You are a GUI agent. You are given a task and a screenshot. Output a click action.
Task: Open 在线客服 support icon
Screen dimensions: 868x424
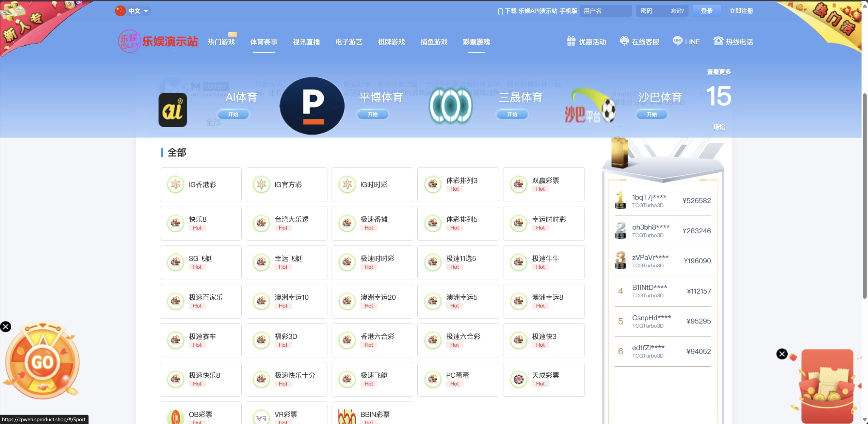(639, 42)
